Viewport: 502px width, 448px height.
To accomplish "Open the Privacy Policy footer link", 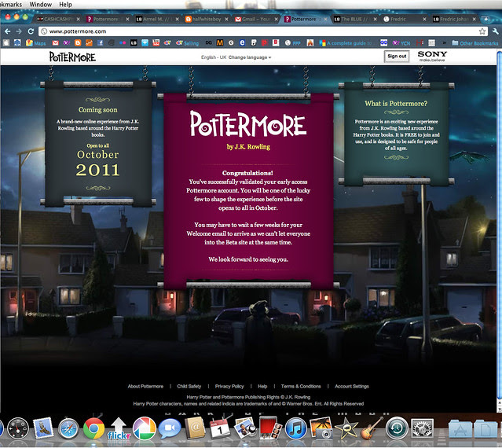I will [x=229, y=386].
